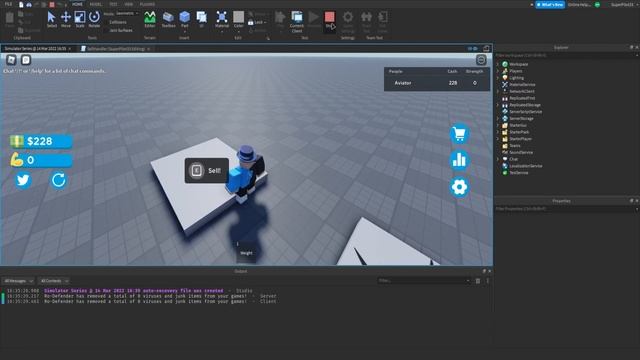Image resolution: width=640 pixels, height=360 pixels.
Task: Expand the StarterPlayer tree node
Action: (x=498, y=139)
